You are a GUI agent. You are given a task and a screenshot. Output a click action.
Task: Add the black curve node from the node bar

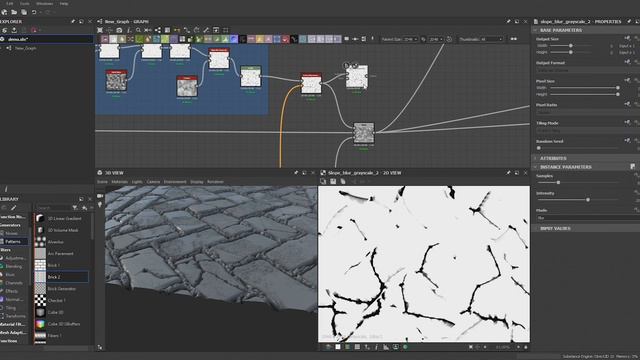[294, 39]
